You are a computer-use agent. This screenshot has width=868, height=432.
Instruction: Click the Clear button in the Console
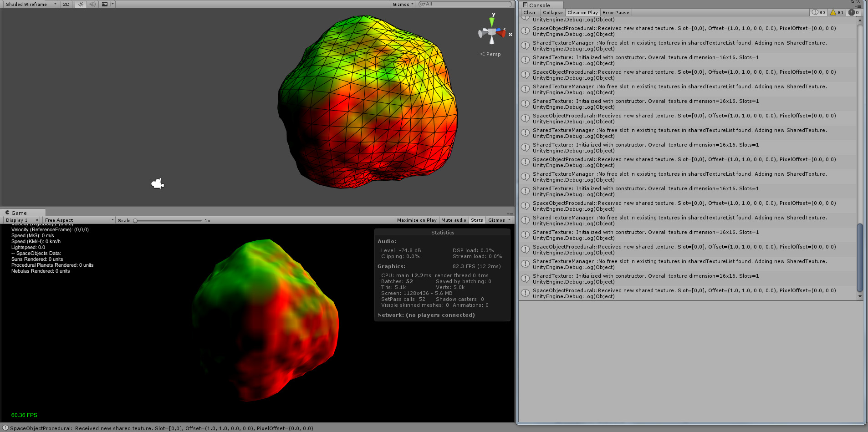coord(529,12)
